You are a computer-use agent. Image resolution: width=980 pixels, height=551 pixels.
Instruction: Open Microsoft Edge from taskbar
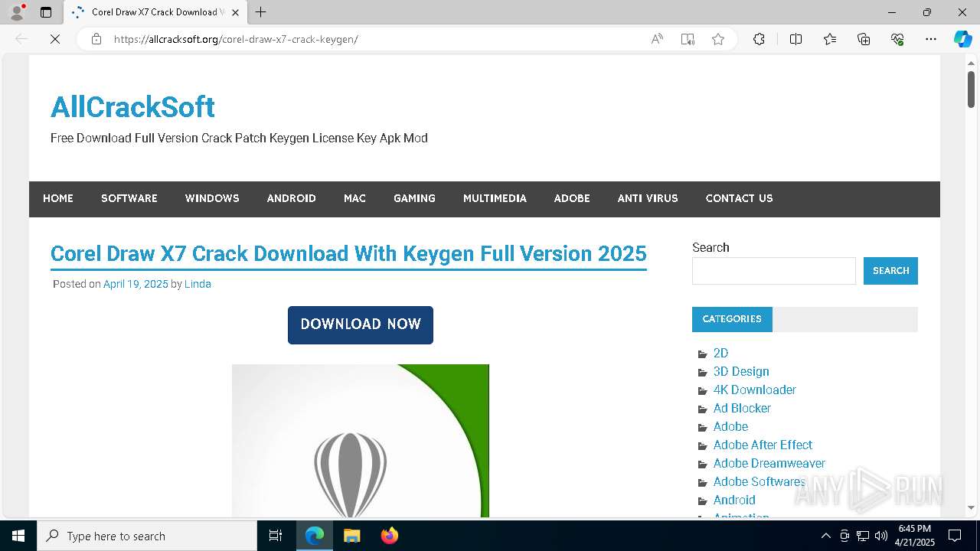point(315,536)
